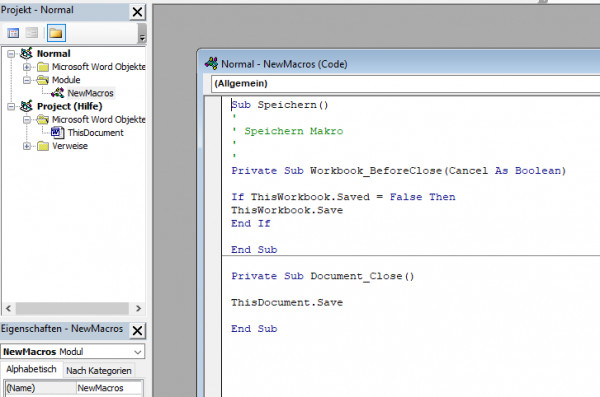
Task: Click the Sub Speichern() code line
Action: click(280, 105)
